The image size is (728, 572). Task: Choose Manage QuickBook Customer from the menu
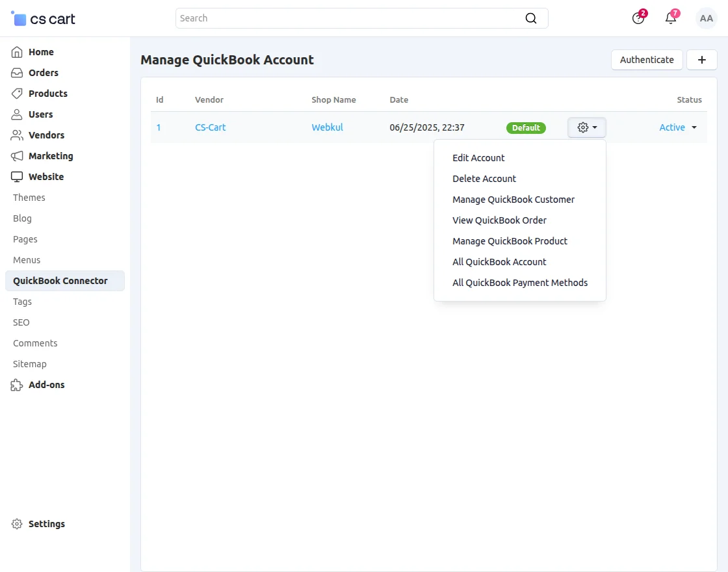[513, 200]
